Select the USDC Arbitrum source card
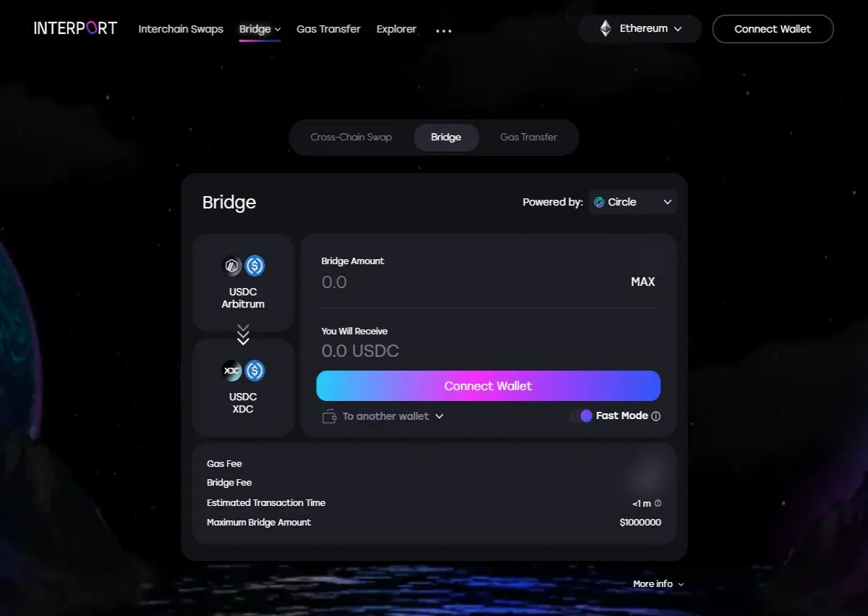Image resolution: width=868 pixels, height=616 pixels. (x=243, y=282)
